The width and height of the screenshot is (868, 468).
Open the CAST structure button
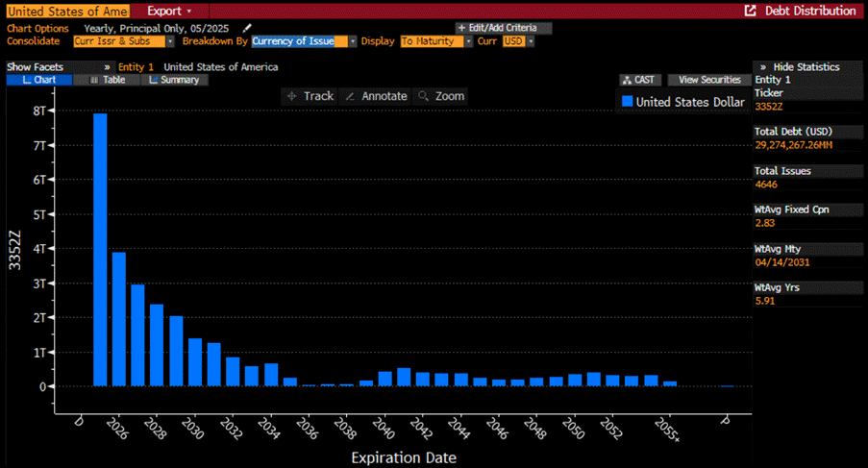point(639,80)
